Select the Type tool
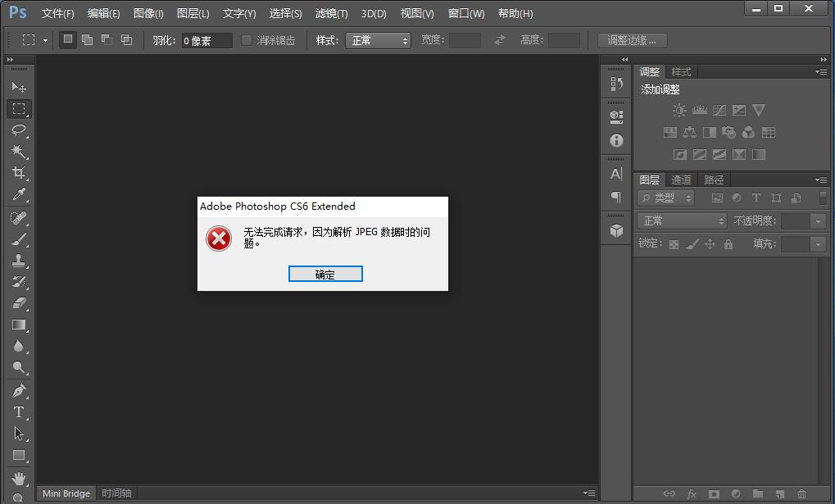This screenshot has width=835, height=504. point(19,412)
